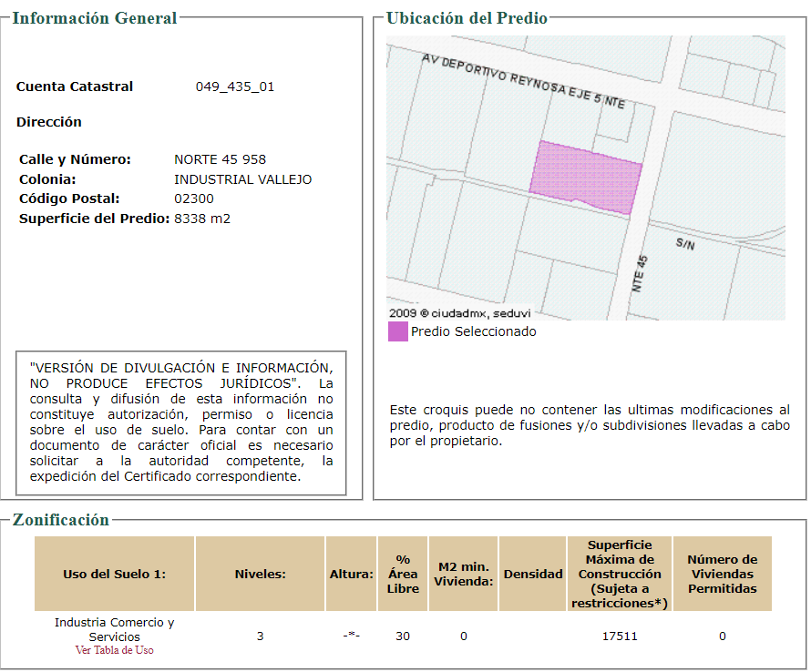Click the AV DEPORTIVO REYNOSA street label
811x672 pixels.
(523, 81)
